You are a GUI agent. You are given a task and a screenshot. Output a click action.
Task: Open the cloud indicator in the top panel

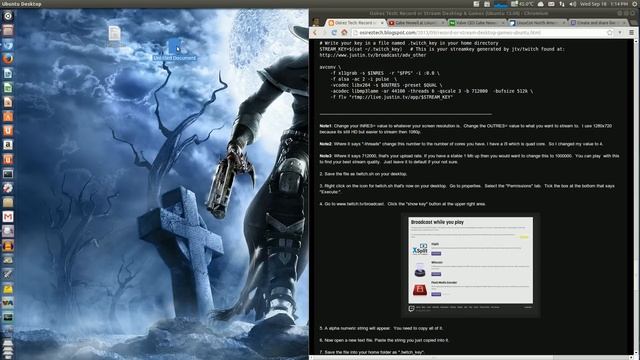click(x=540, y=4)
